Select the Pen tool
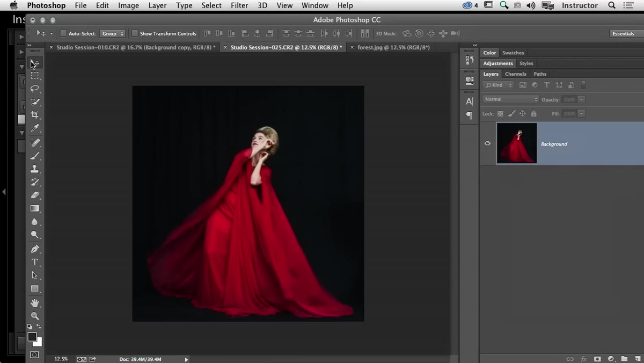Image resolution: width=644 pixels, height=363 pixels. pos(35,249)
